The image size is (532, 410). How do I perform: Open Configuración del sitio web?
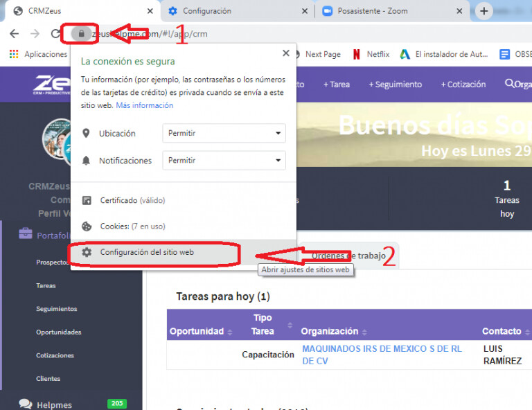[x=184, y=252]
